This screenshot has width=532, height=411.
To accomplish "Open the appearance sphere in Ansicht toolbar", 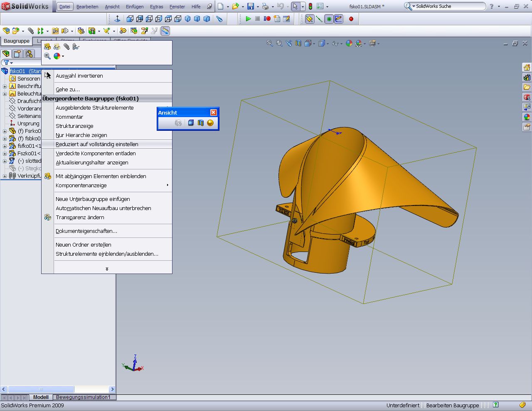I will pos(210,123).
